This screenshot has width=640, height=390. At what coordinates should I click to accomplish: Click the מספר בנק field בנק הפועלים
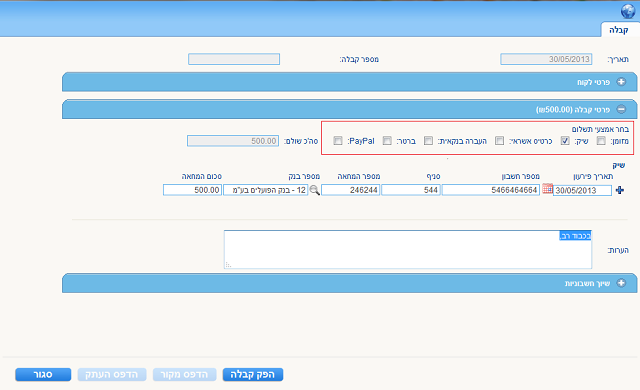[x=266, y=190]
